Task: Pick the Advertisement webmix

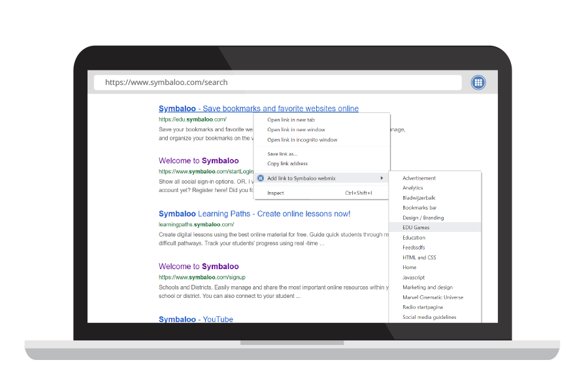Action: (419, 178)
